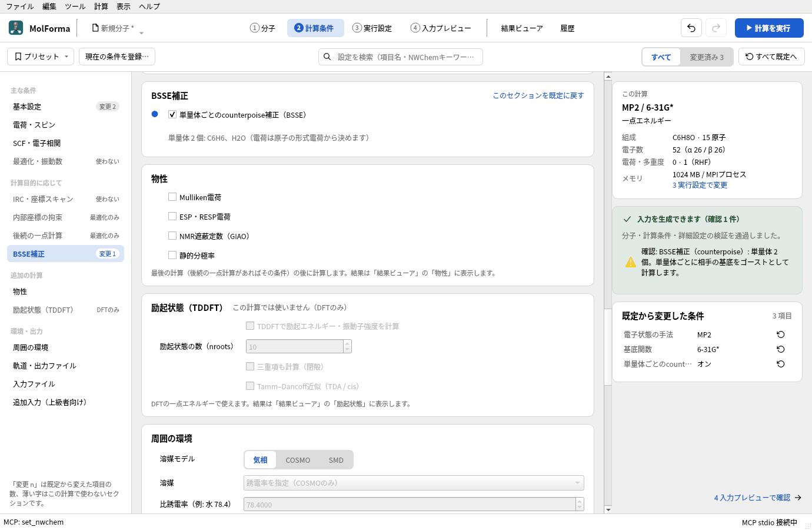Click the undo arrow button
This screenshot has height=530, width=812.
coord(691,28)
